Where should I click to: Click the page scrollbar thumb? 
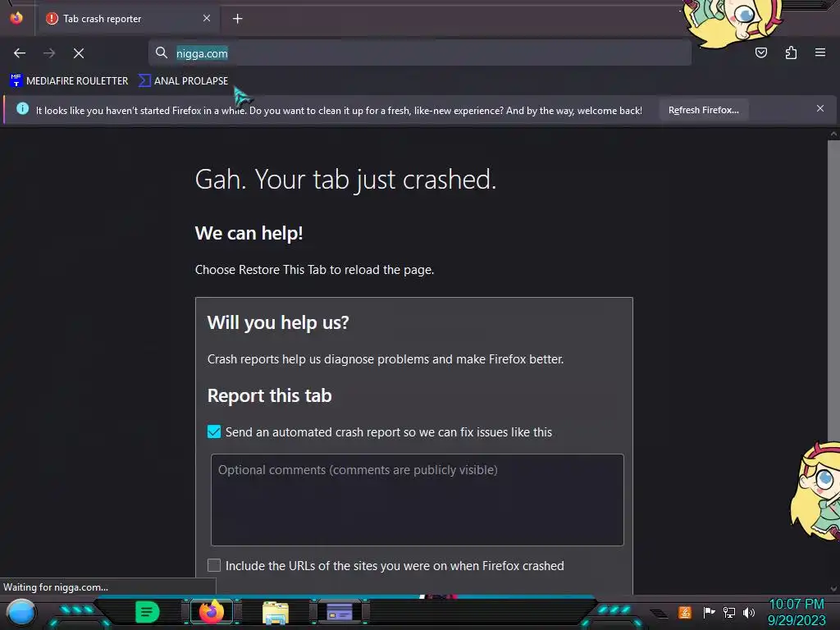(x=833, y=290)
